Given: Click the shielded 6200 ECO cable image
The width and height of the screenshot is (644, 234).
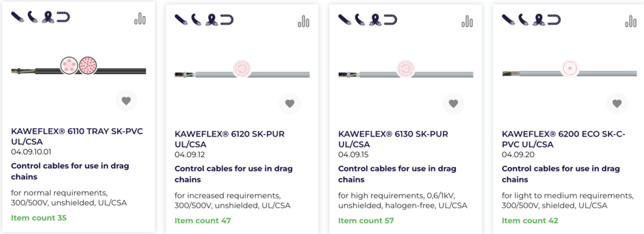Looking at the screenshot, I should (x=569, y=69).
